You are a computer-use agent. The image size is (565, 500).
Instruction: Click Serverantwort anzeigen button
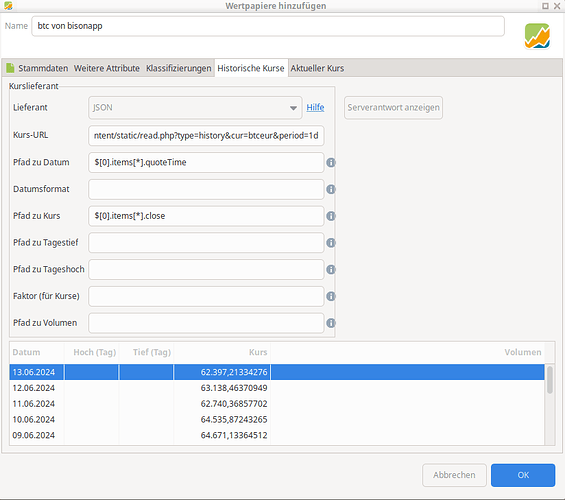(393, 108)
